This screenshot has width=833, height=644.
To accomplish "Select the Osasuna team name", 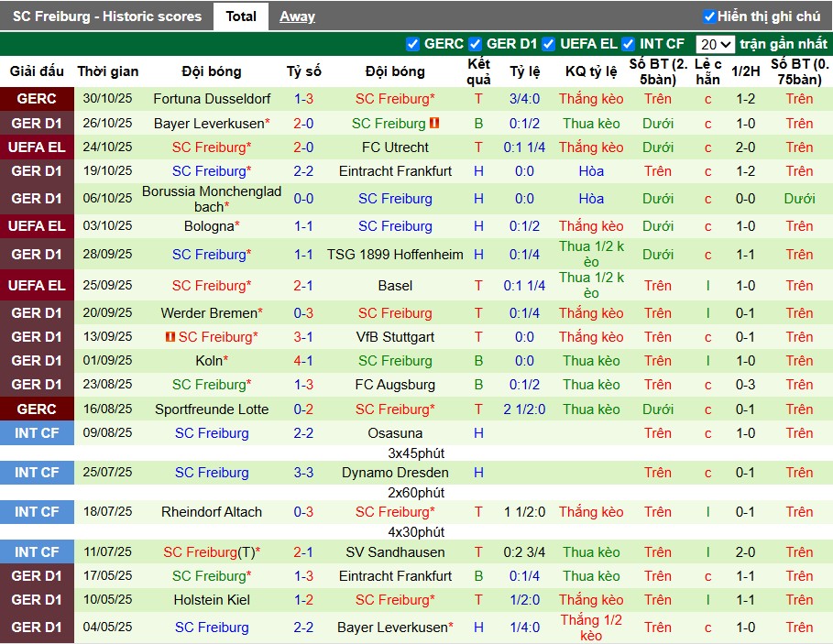I will pyautogui.click(x=395, y=433).
